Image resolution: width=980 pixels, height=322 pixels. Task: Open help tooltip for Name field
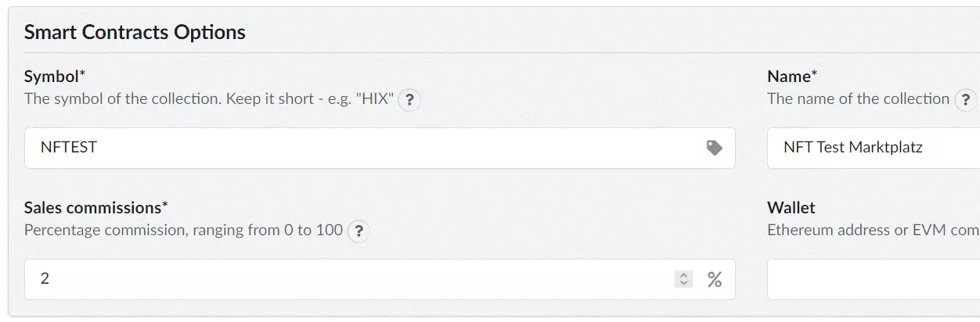[x=966, y=101]
